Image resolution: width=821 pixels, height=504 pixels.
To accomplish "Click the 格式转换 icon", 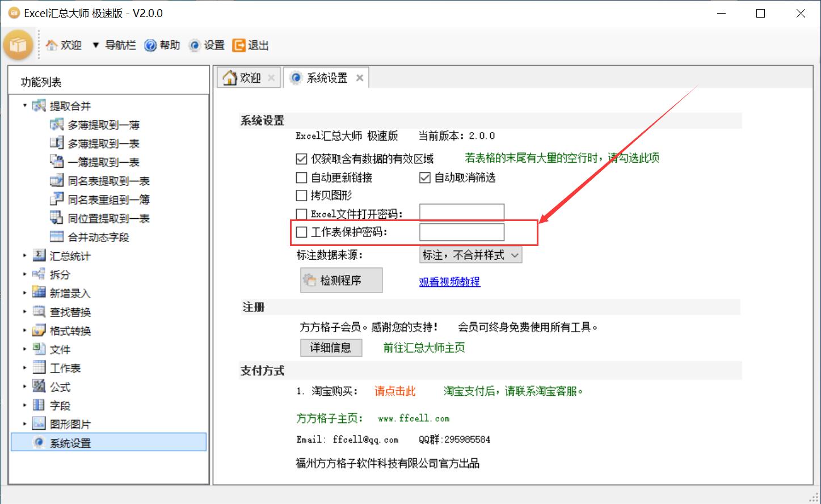I will click(39, 330).
